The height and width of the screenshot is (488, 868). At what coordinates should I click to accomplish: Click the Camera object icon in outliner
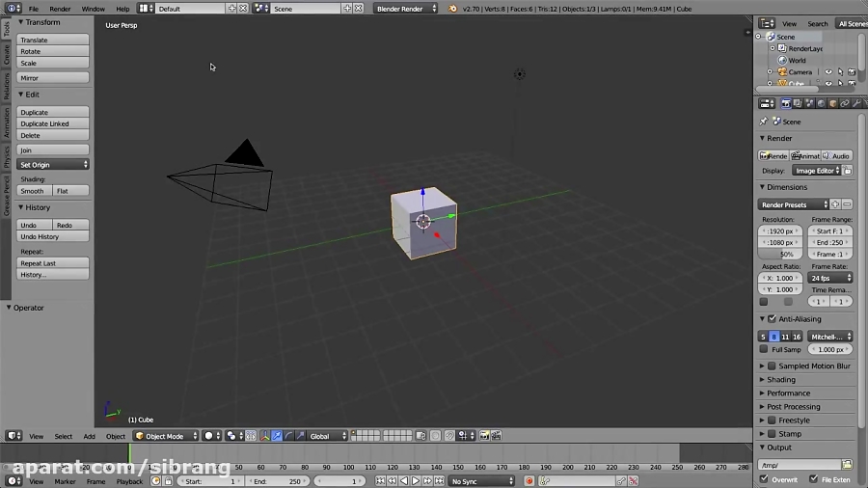[782, 71]
